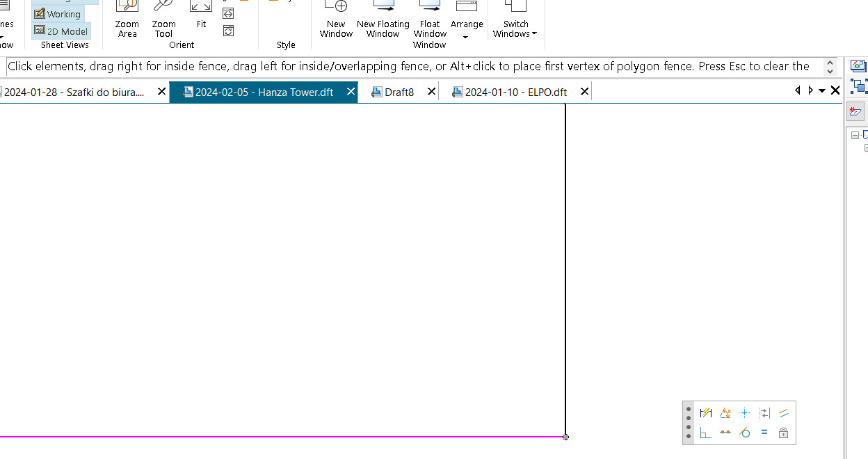Click the Fit view button
868x459 pixels.
coord(201,15)
